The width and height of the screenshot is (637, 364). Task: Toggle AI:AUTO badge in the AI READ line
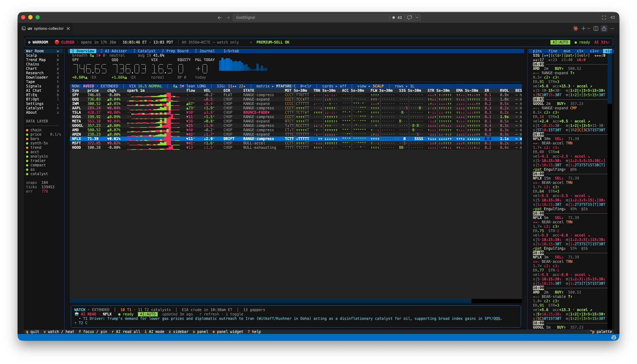(x=148, y=314)
